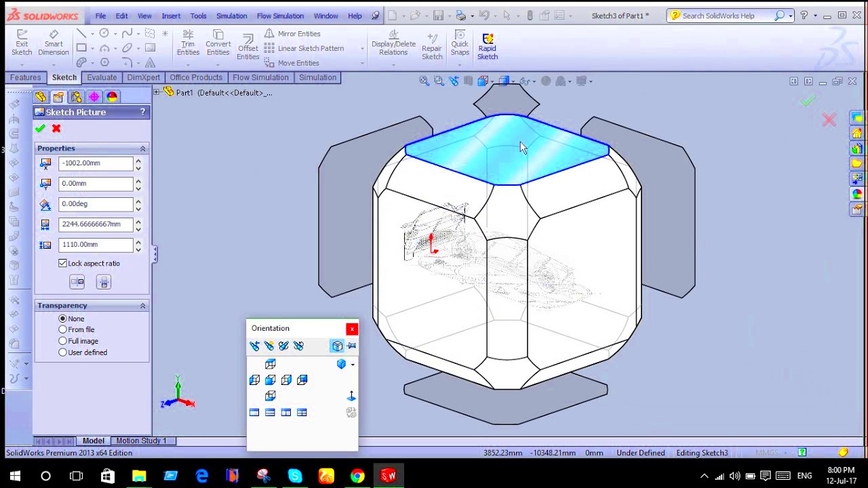868x488 pixels.
Task: Open Linear Sketch Pattern tool
Action: [x=304, y=48]
